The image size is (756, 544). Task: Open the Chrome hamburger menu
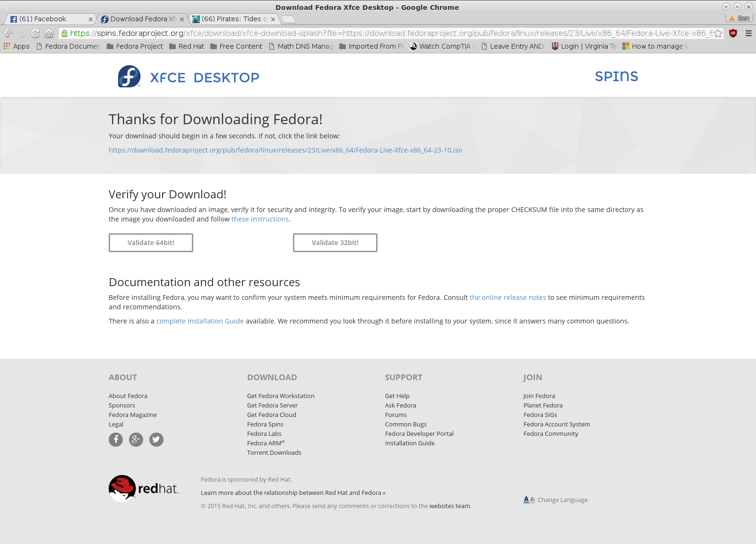[748, 33]
